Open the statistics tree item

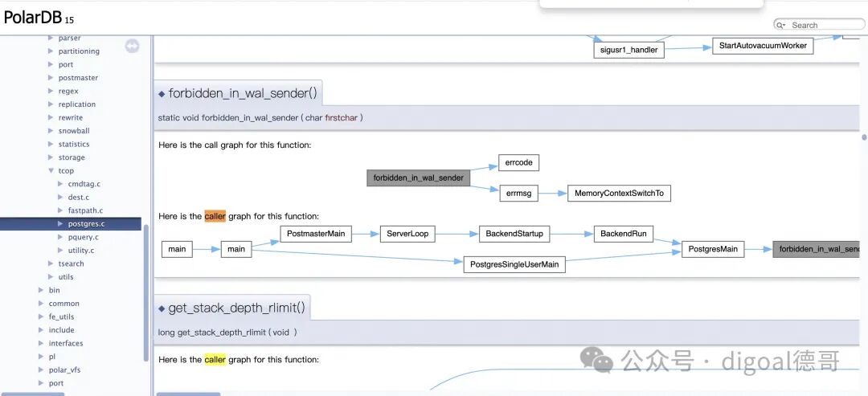coord(74,144)
